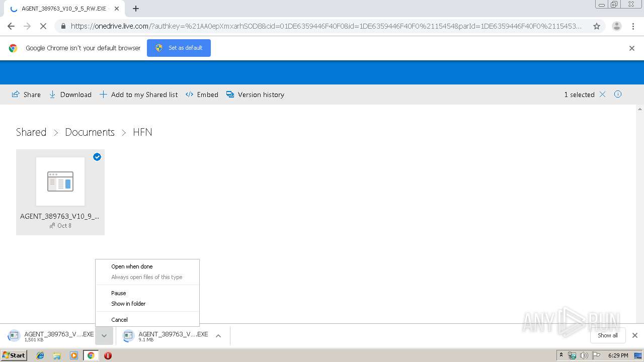Set Chrome as default browser
644x362 pixels.
tap(179, 48)
